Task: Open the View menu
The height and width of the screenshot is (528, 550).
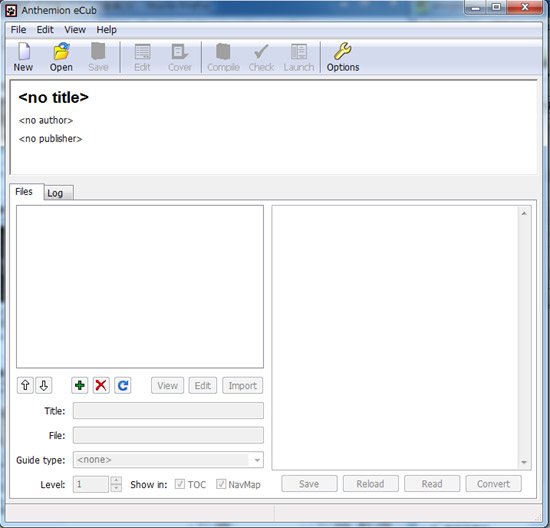Action: [x=75, y=30]
